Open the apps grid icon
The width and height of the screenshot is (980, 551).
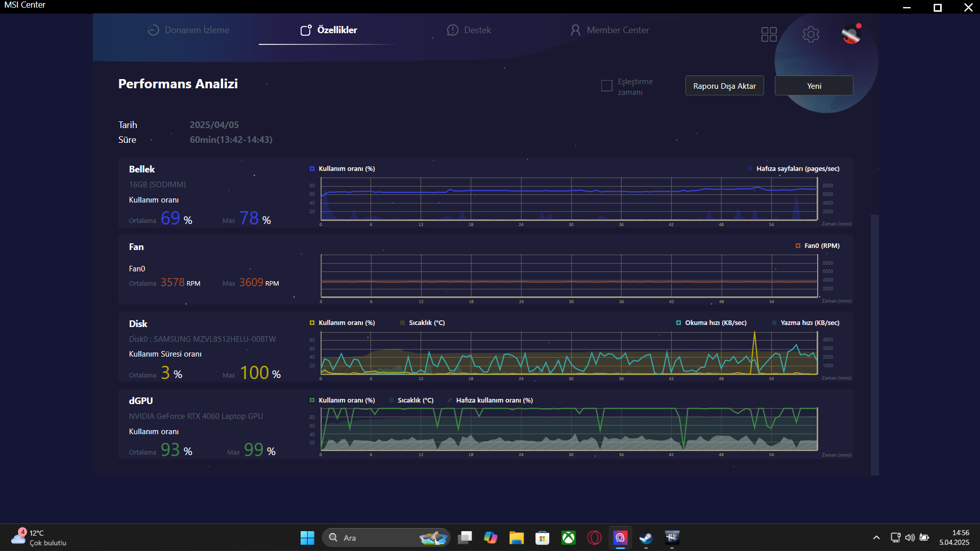769,34
